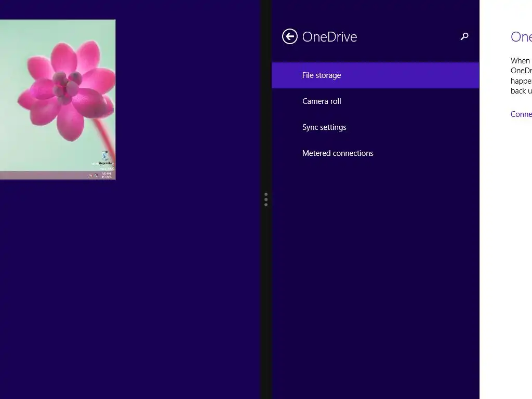Click the three-dot snap divider handle

266,199
